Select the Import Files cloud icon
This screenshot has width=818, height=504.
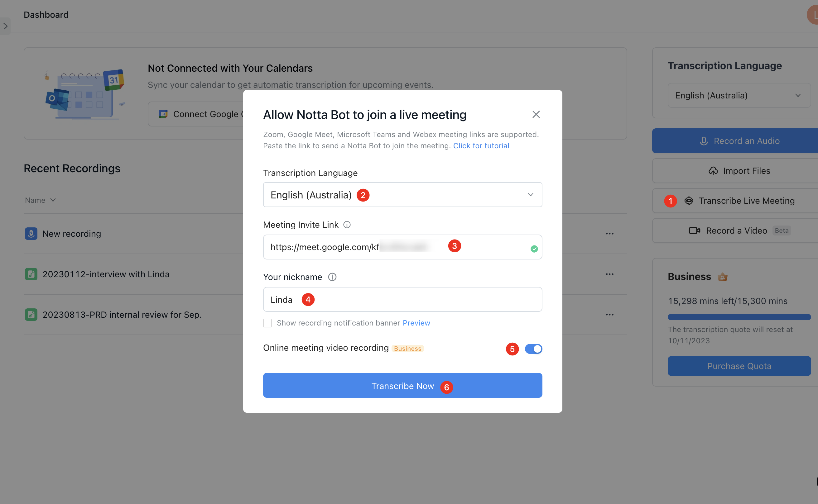(713, 171)
